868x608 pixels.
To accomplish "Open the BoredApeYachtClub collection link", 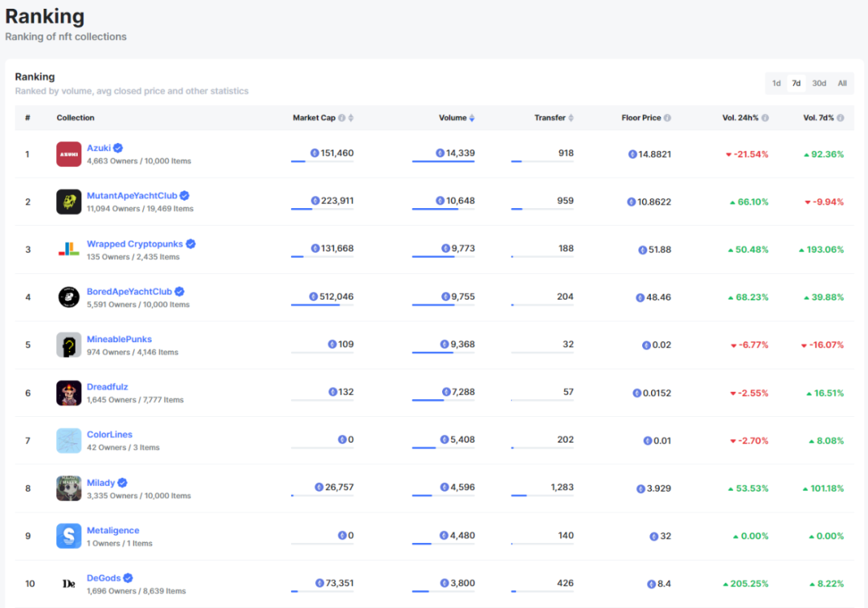I will pyautogui.click(x=129, y=291).
